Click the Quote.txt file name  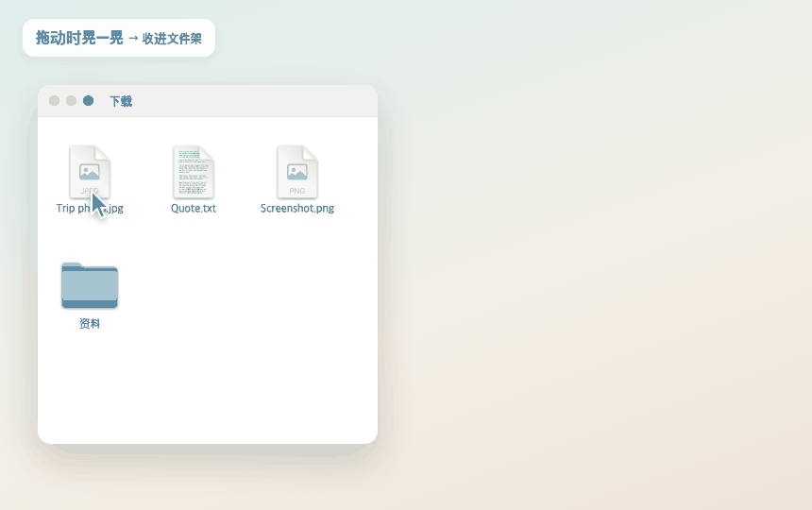point(194,208)
